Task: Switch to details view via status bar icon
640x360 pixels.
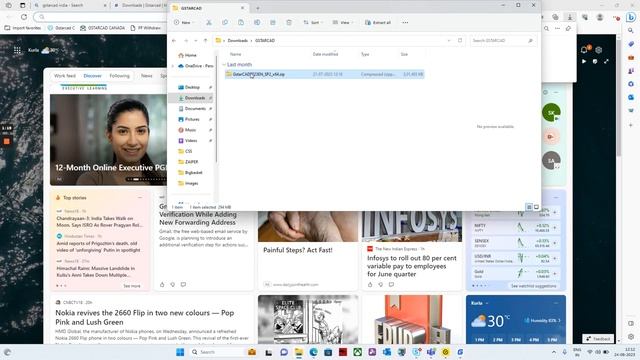Action: point(529,207)
